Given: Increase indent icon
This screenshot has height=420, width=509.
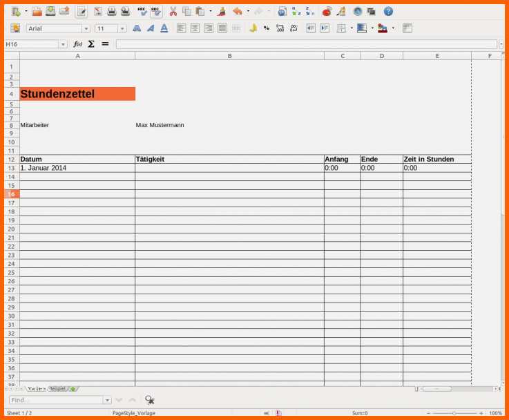Looking at the screenshot, I should 325,28.
